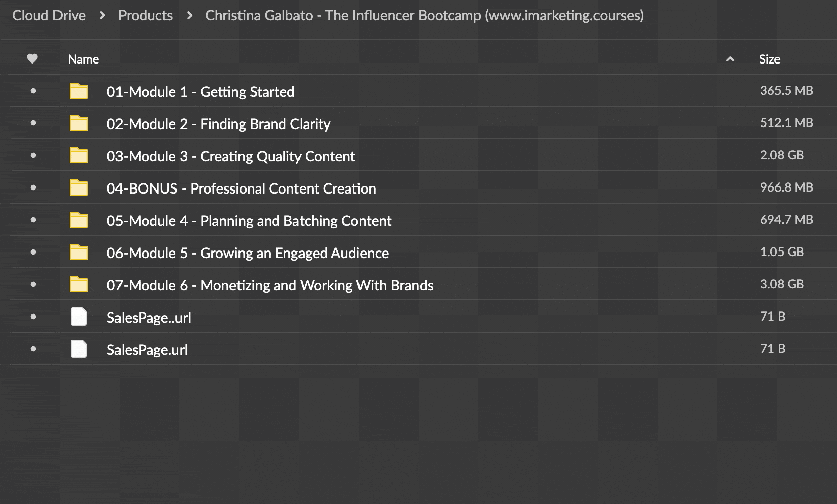Viewport: 837px width, 504px height.
Task: Click favourite dot for 02-Module 2 row
Action: click(x=33, y=123)
